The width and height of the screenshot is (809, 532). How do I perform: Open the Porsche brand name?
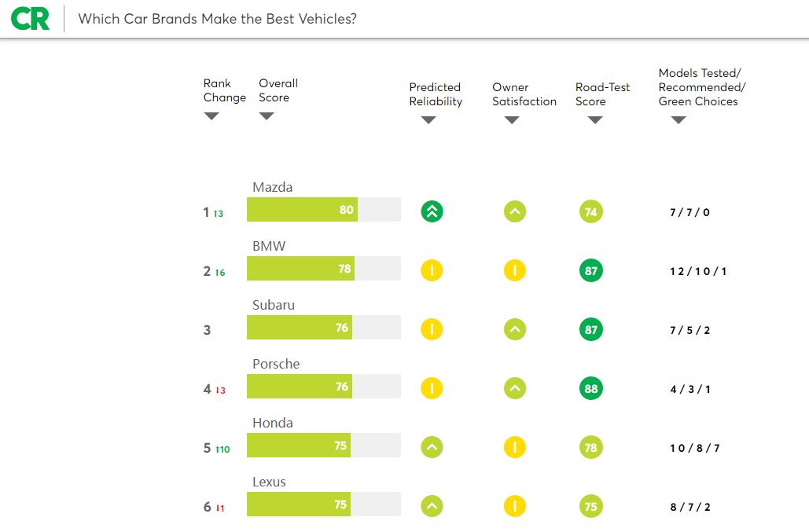(x=276, y=364)
